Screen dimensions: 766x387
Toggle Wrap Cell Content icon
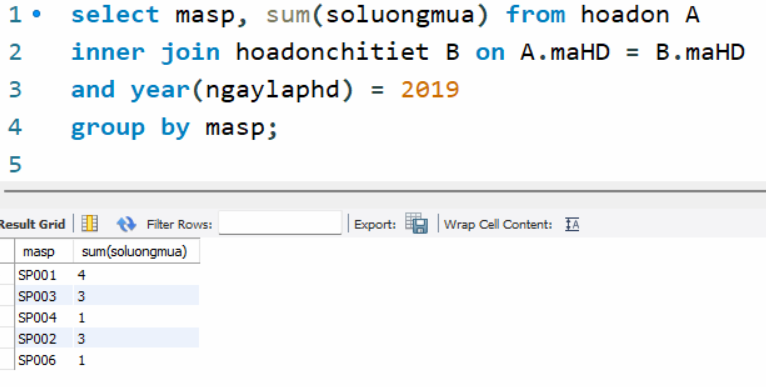[572, 224]
